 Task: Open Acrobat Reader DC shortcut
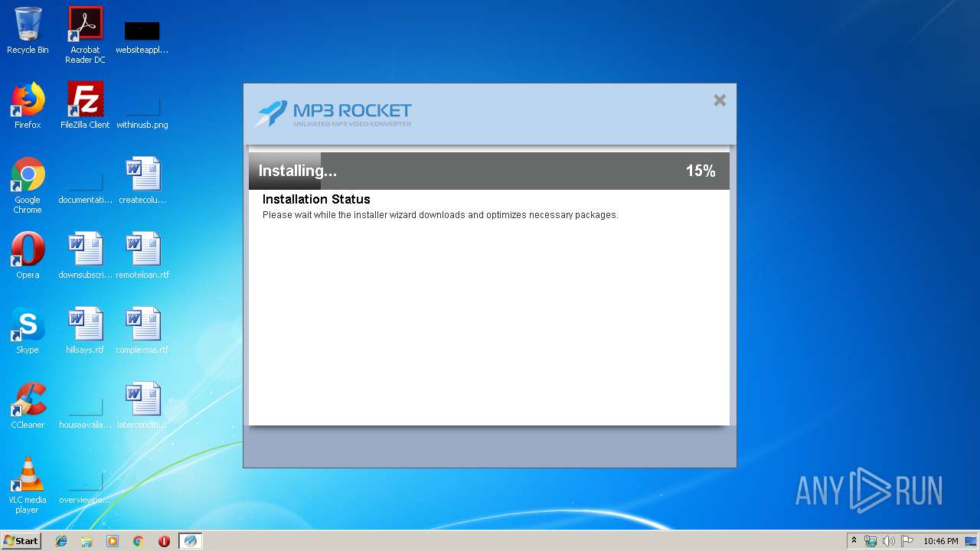pyautogui.click(x=85, y=35)
